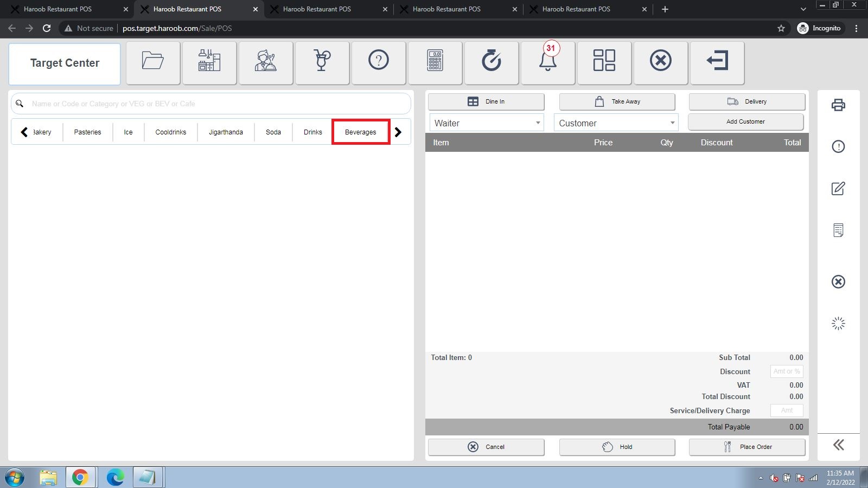Switch to the first Haroob browser tab
The width and height of the screenshot is (868, 488).
point(69,9)
